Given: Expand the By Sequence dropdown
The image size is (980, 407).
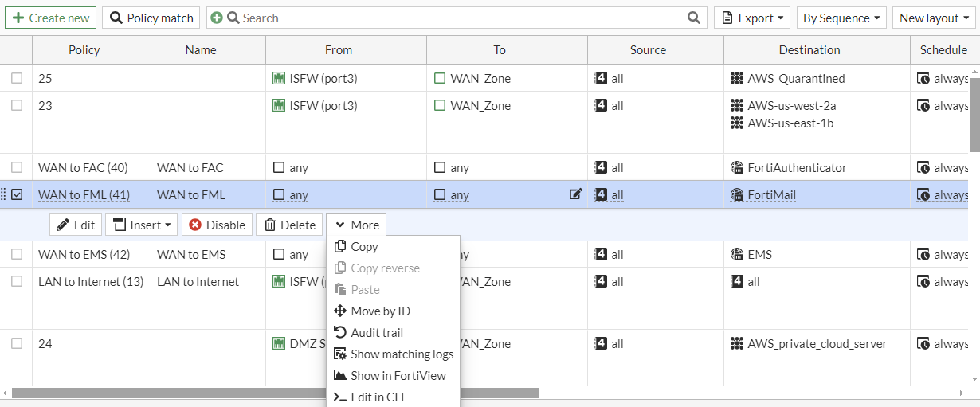Looking at the screenshot, I should pos(841,18).
